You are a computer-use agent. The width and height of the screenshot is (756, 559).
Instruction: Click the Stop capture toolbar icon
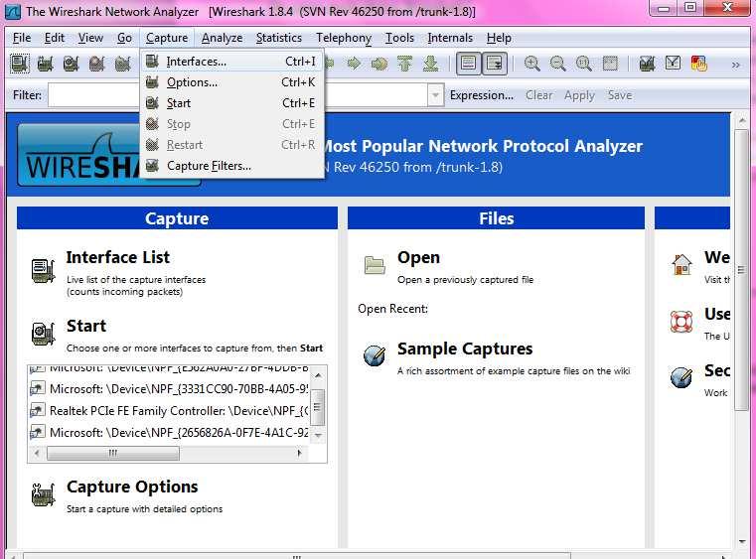97,64
